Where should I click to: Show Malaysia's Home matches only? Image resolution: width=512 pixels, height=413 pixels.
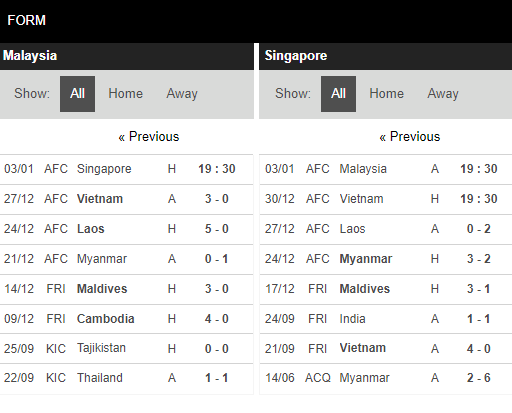[125, 94]
